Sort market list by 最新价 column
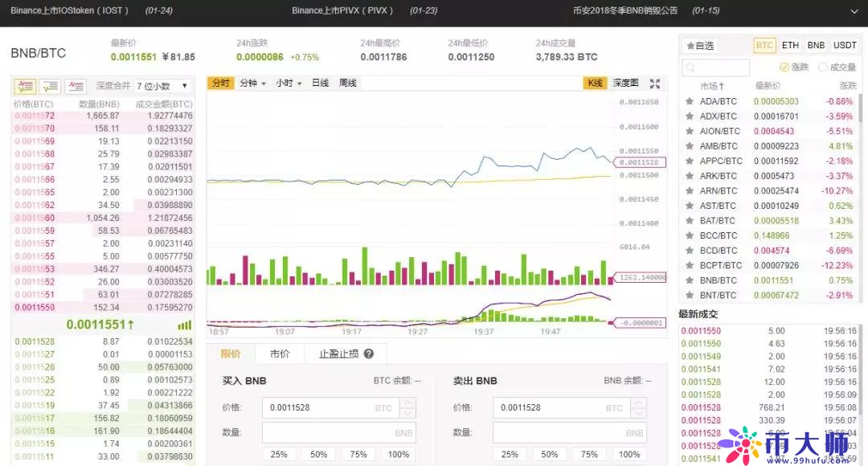This screenshot has width=868, height=466. [x=768, y=86]
